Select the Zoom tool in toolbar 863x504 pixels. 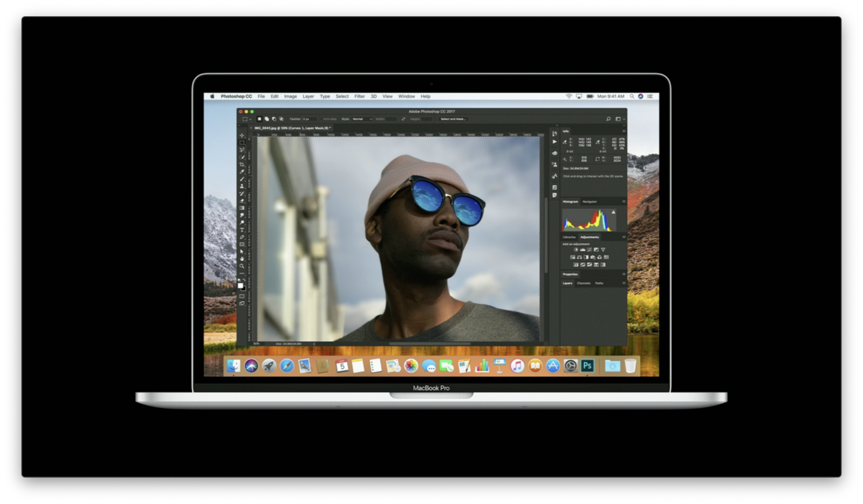[x=242, y=266]
